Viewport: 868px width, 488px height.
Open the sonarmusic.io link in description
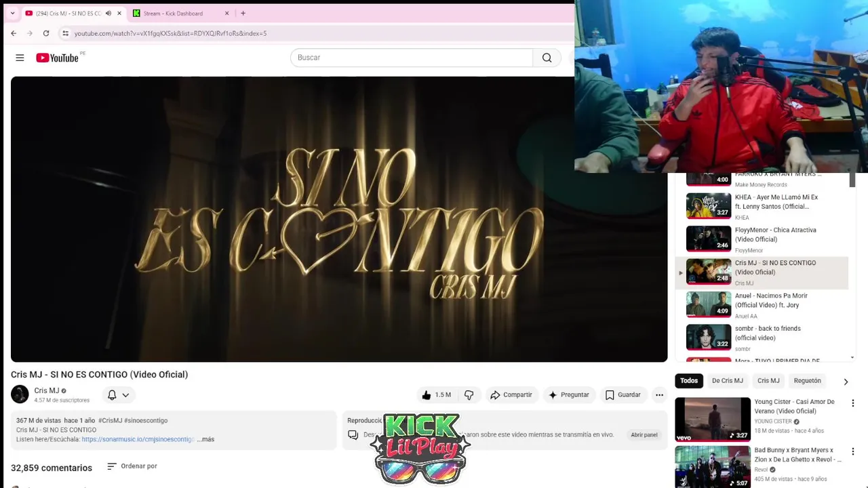(x=138, y=439)
